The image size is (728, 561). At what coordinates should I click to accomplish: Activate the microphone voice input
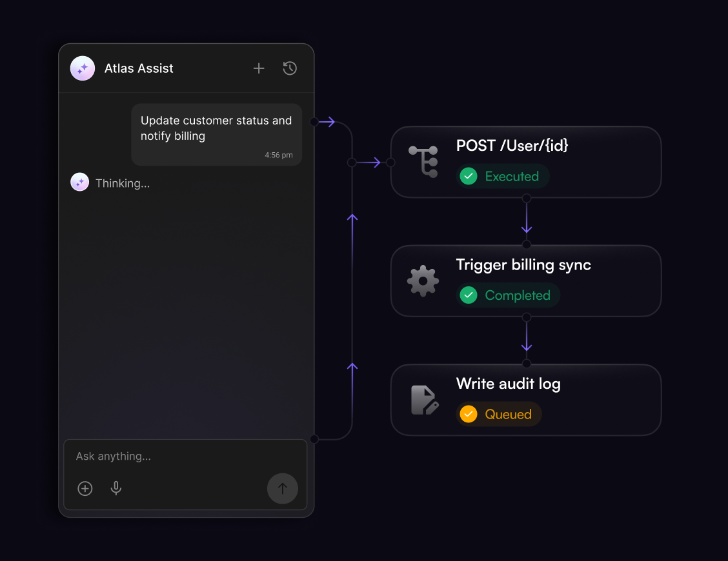tap(116, 488)
